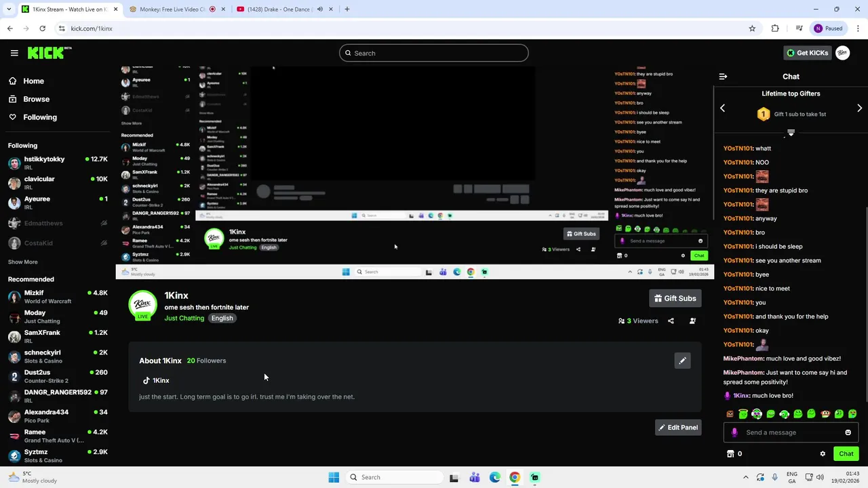Show hidden system tray icons

coord(745,477)
